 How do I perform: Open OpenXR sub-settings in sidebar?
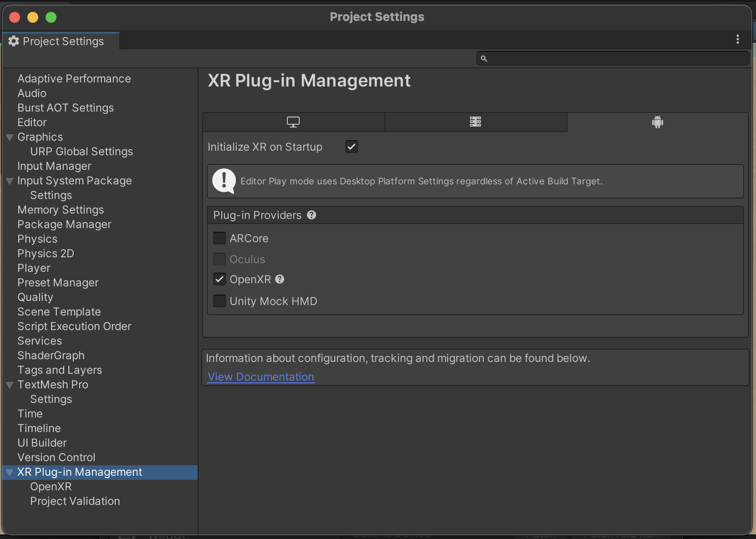pos(51,487)
